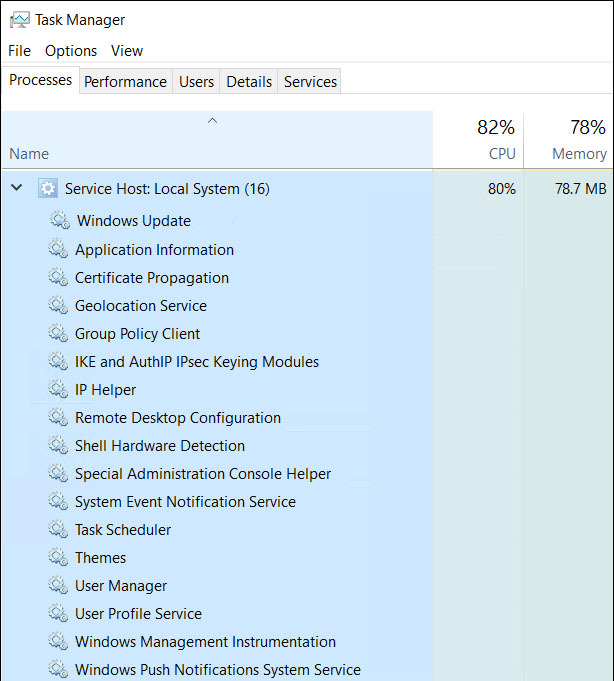This screenshot has height=681, width=614.
Task: Click the gear icon next to Task Scheduler
Action: pyautogui.click(x=58, y=529)
